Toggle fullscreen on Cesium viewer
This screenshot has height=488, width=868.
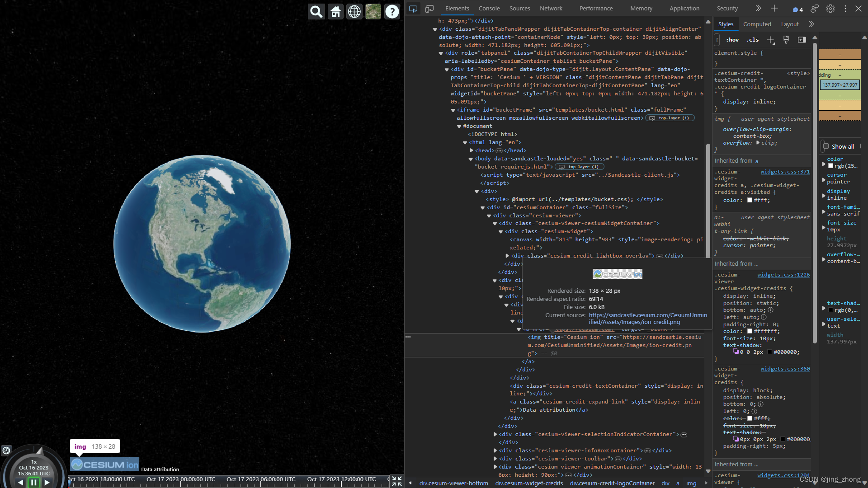click(396, 481)
